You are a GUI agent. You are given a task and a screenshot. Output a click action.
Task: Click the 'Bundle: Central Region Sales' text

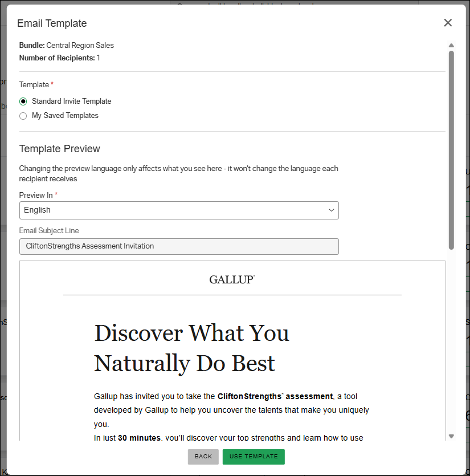point(67,45)
